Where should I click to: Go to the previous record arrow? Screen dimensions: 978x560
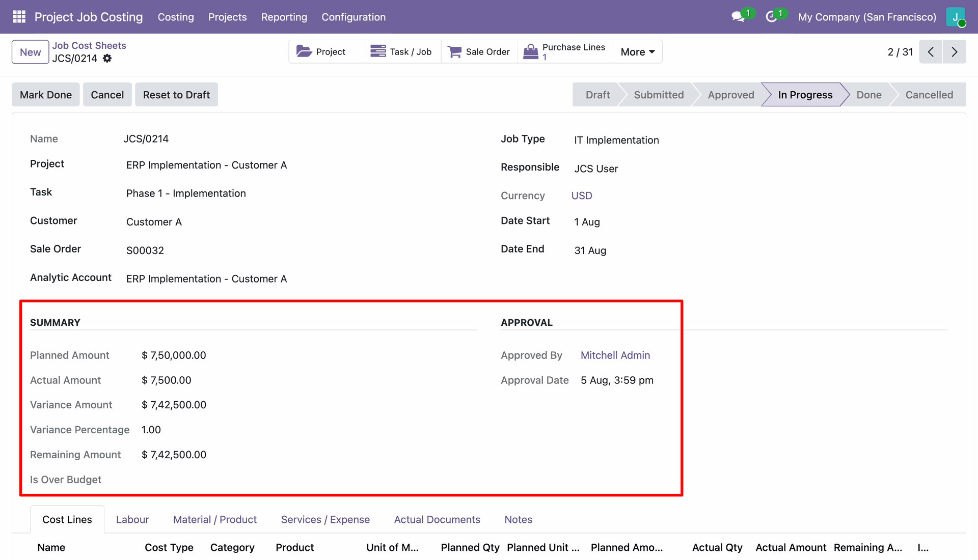coord(931,52)
